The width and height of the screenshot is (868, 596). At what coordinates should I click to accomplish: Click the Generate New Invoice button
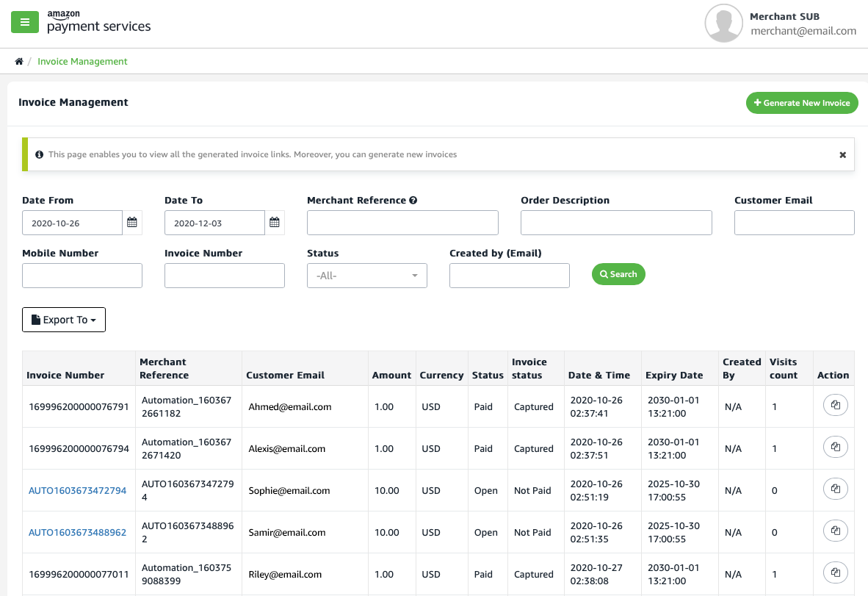[802, 103]
